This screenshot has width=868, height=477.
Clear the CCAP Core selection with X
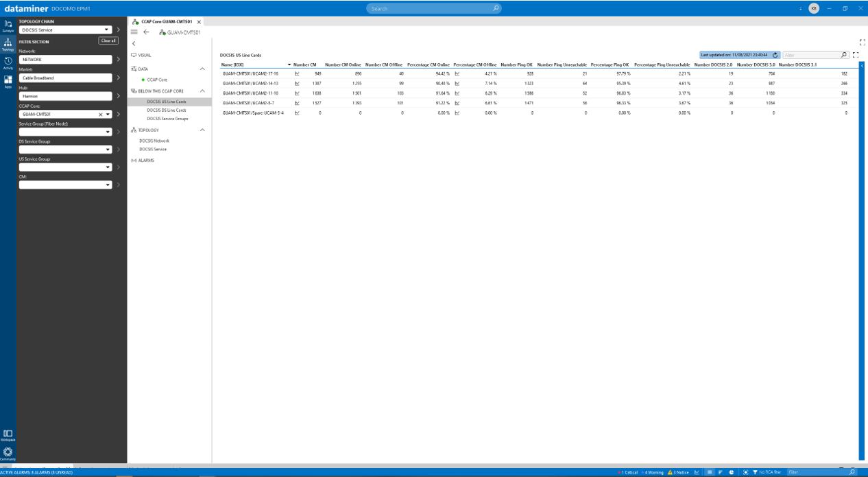[100, 114]
